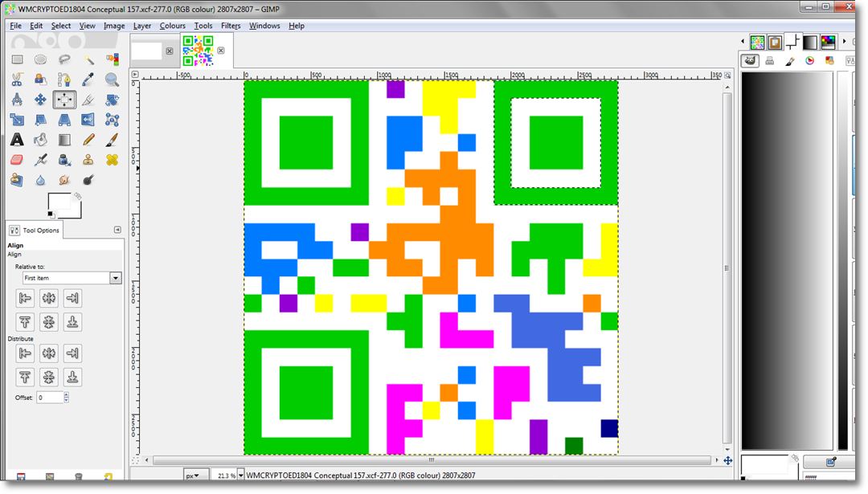868x494 pixels.
Task: Select the Ellipse Select tool
Action: (x=40, y=59)
